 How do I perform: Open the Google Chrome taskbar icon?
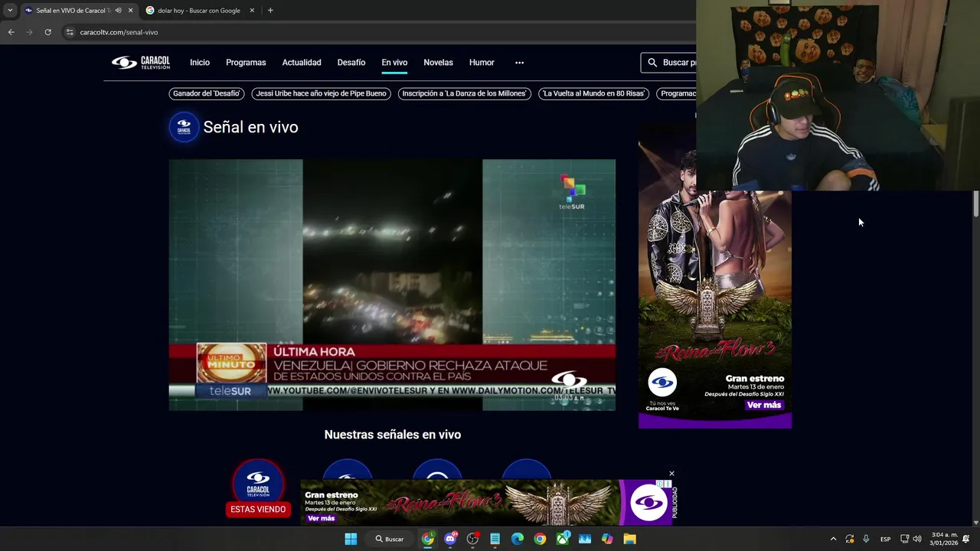tap(540, 539)
